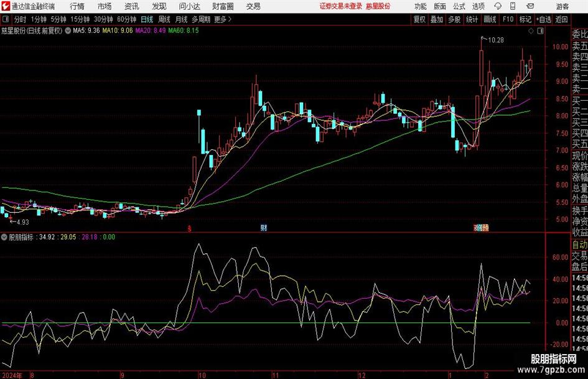This screenshot has height=379, width=588.
Task: Switch to 分时 chart period
Action: point(21,19)
